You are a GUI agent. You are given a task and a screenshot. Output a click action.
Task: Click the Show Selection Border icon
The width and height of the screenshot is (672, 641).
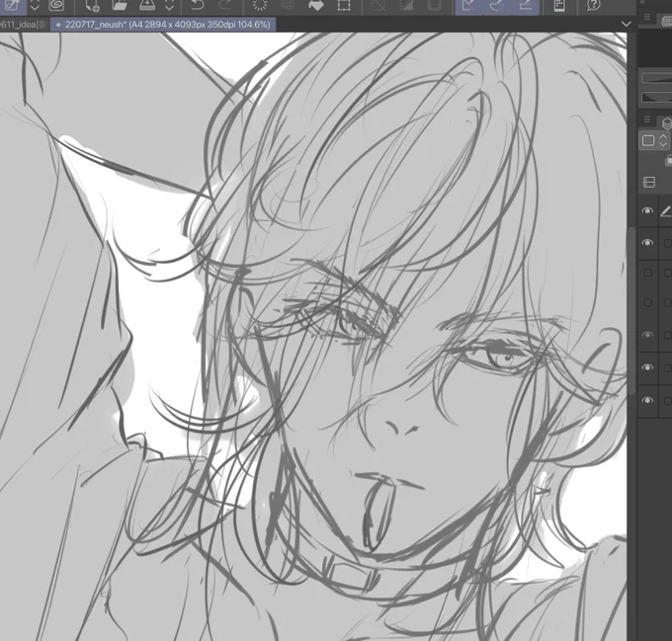[x=434, y=5]
